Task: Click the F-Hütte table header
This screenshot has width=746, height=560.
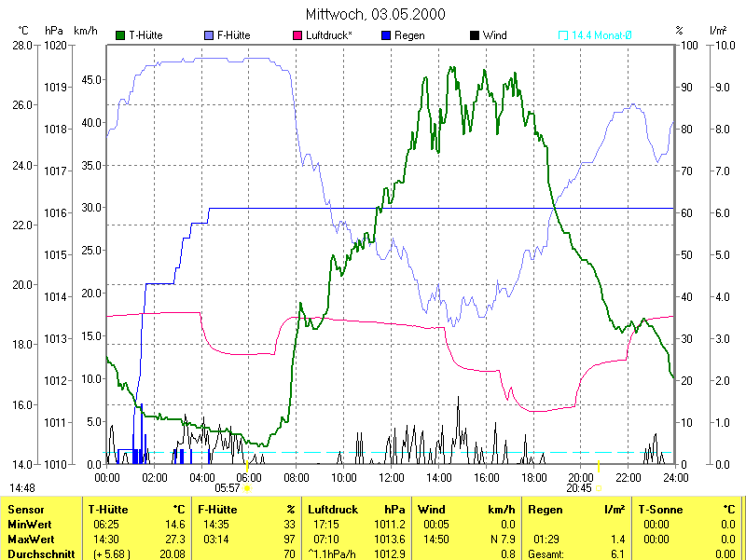Action: (x=219, y=510)
